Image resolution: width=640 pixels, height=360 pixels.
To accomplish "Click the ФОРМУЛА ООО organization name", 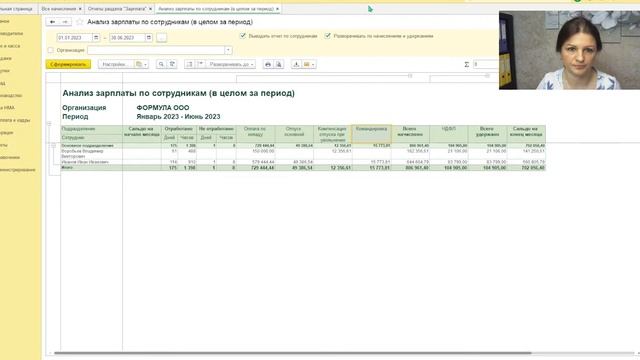I will (x=163, y=108).
